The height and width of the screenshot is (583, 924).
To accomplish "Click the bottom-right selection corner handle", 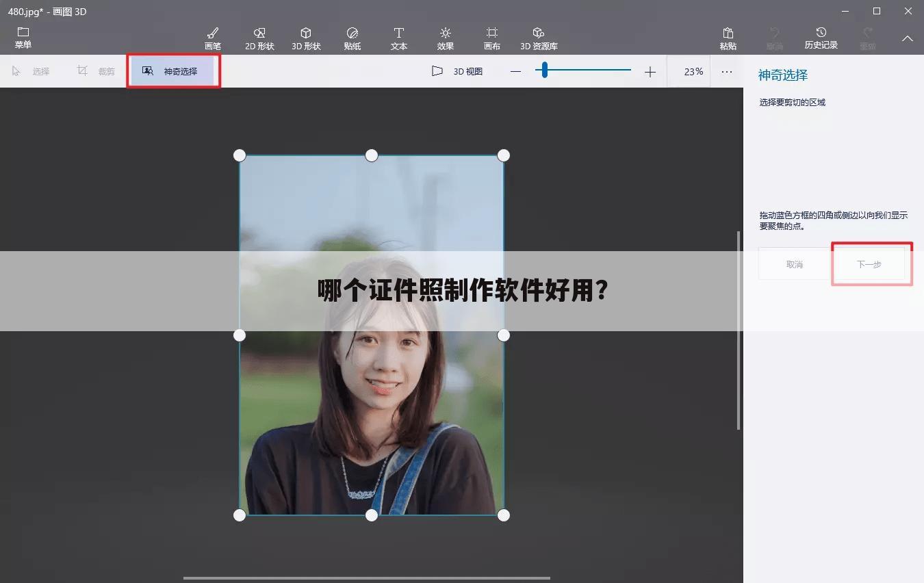I will point(504,515).
